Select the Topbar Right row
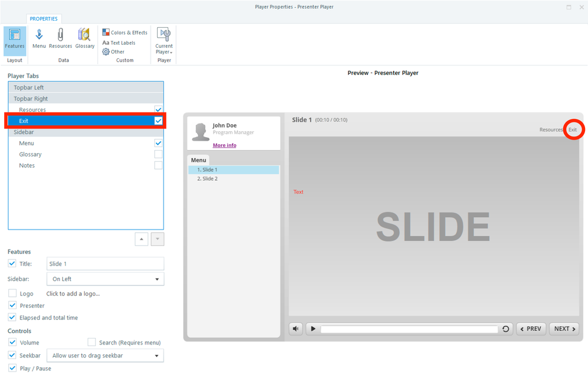 tap(86, 99)
